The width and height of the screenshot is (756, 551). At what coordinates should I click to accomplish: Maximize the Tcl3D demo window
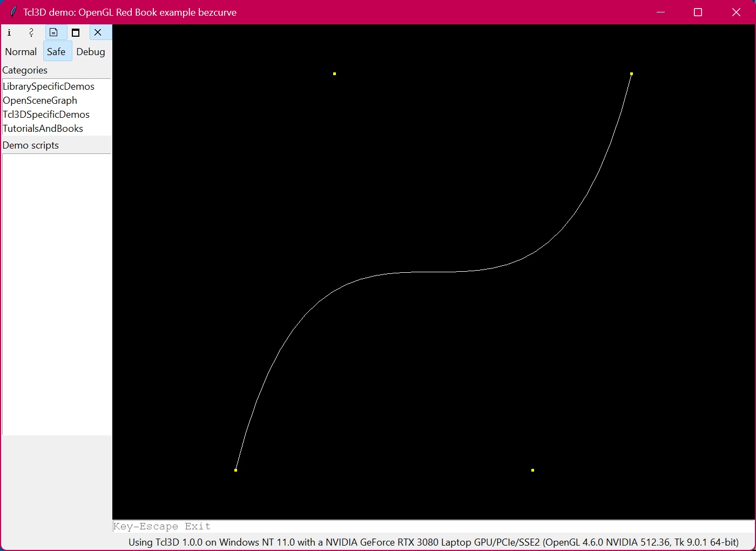[x=698, y=12]
